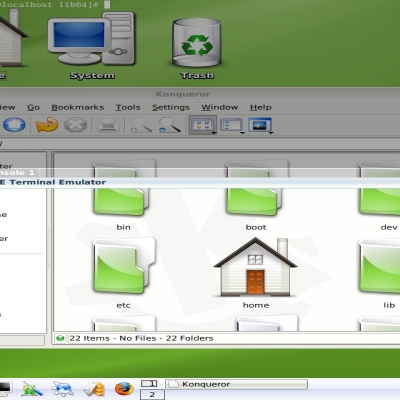The width and height of the screenshot is (400, 400).
Task: Open the Tools menu
Action: tap(128, 107)
